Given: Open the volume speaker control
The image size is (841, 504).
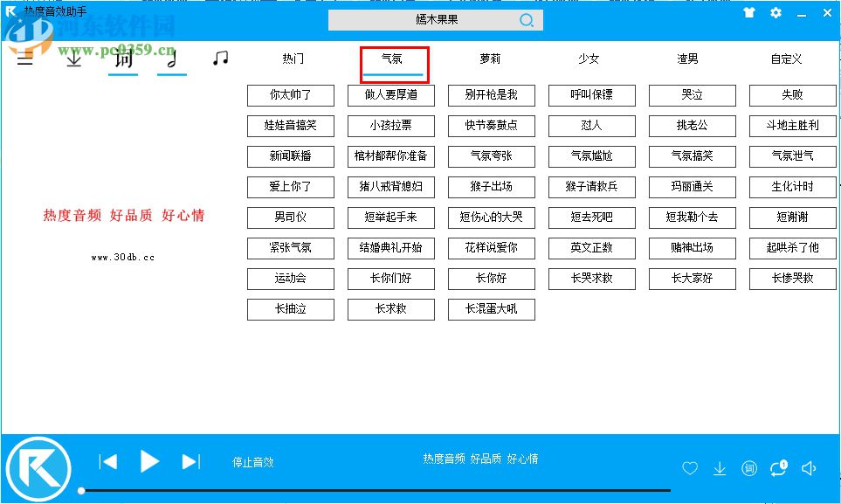Looking at the screenshot, I should (808, 468).
